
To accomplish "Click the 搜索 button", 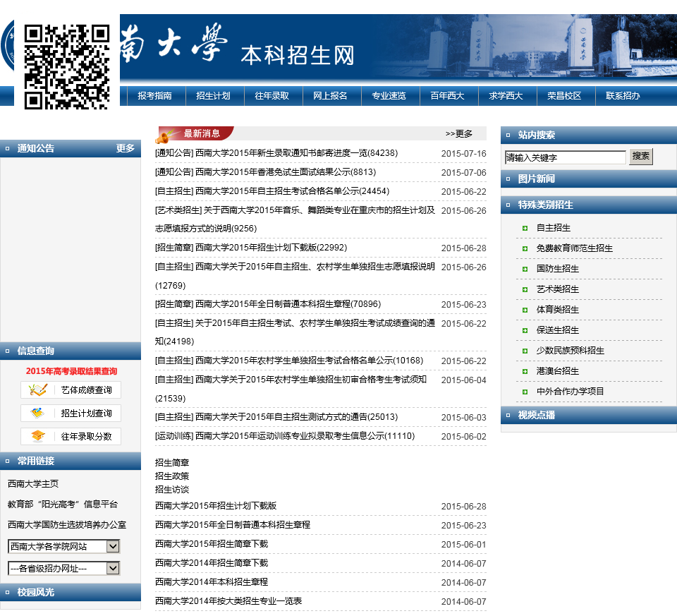I will tap(641, 157).
